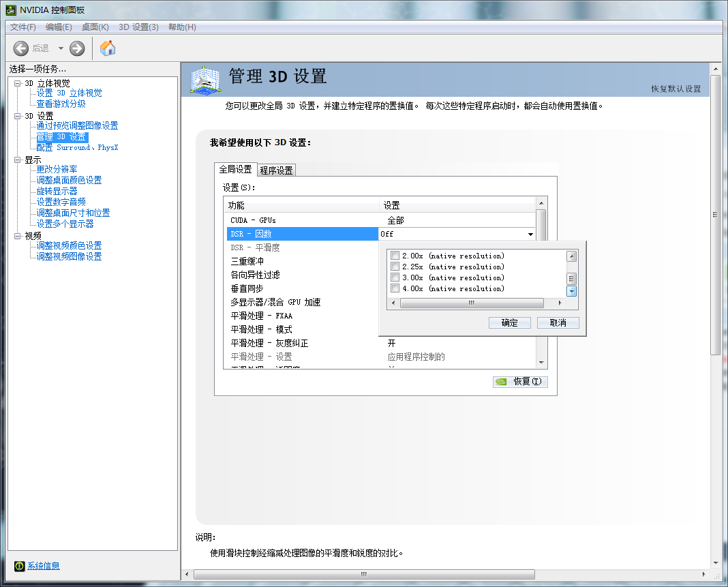728x587 pixels.
Task: Open the 3D 设置(3) menu
Action: click(x=139, y=27)
